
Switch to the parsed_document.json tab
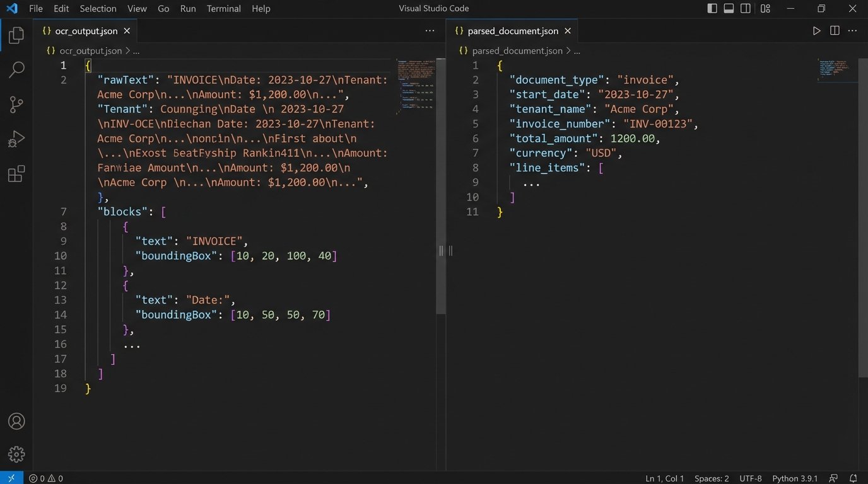point(512,31)
